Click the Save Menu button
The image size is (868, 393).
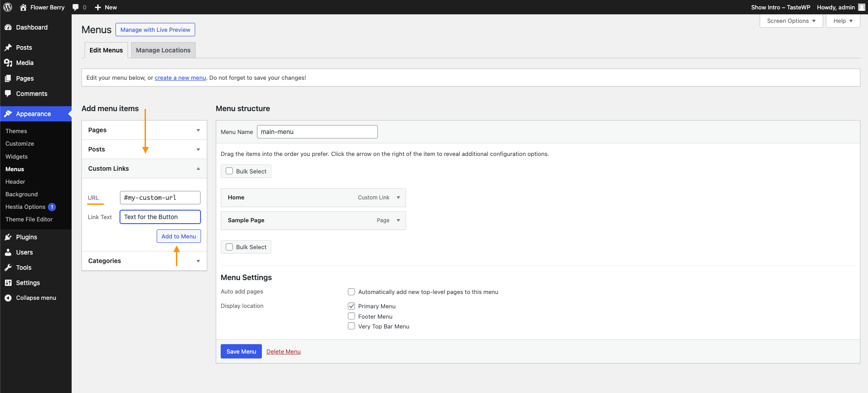(x=241, y=351)
